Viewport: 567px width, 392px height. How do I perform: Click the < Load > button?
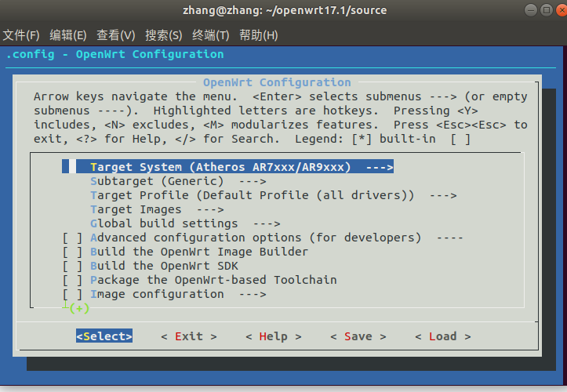tap(442, 336)
